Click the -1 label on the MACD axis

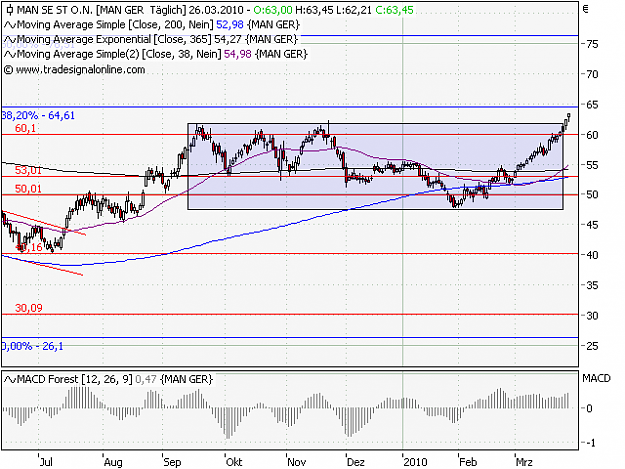(x=592, y=443)
